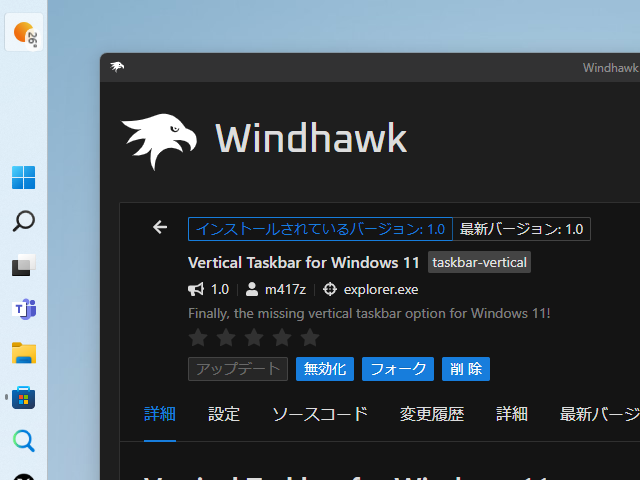Screen dimensions: 640x480
Task: Click the back arrow in Windhawk
Action: [160, 228]
